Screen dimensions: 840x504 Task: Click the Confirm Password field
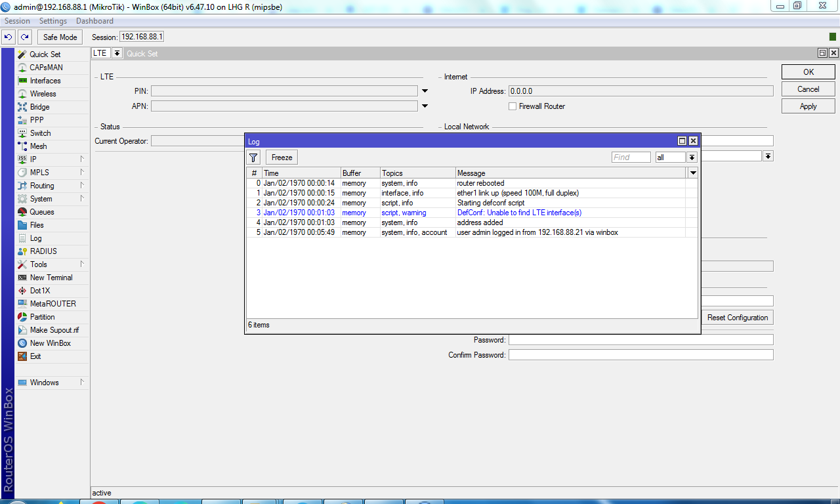pos(641,355)
